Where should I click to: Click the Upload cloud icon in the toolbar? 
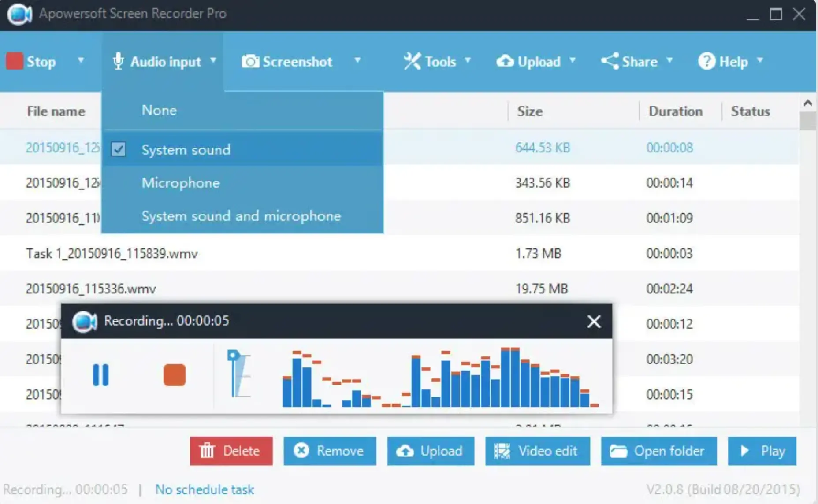coord(505,61)
